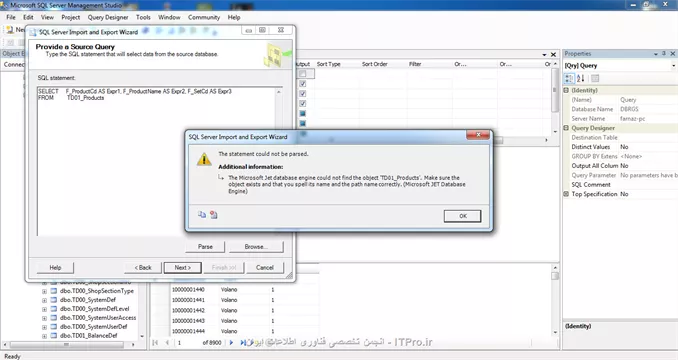Open the Help menu in the menu bar
Screen dimensions: 678x360
234,17
